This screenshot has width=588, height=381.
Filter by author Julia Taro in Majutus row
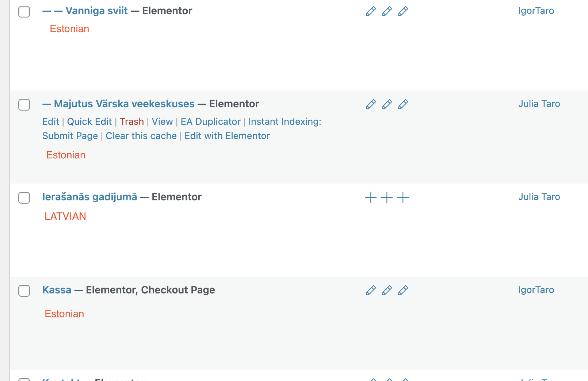pos(539,104)
